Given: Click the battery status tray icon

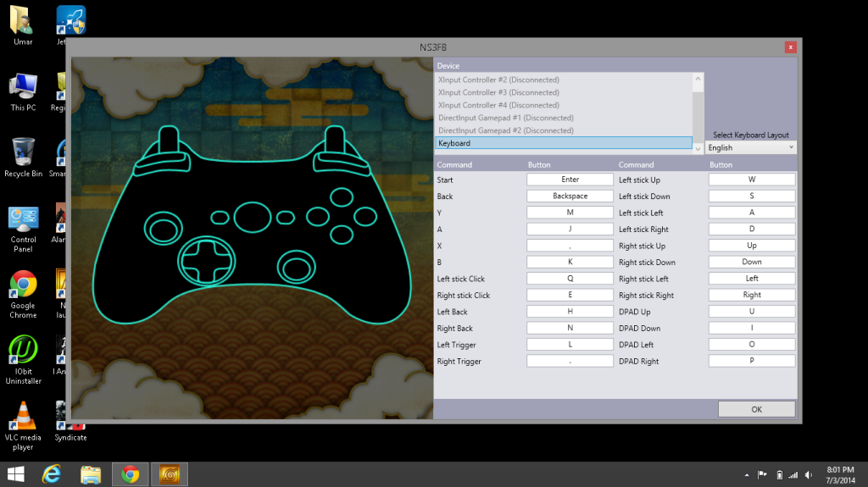Looking at the screenshot, I should tap(779, 475).
